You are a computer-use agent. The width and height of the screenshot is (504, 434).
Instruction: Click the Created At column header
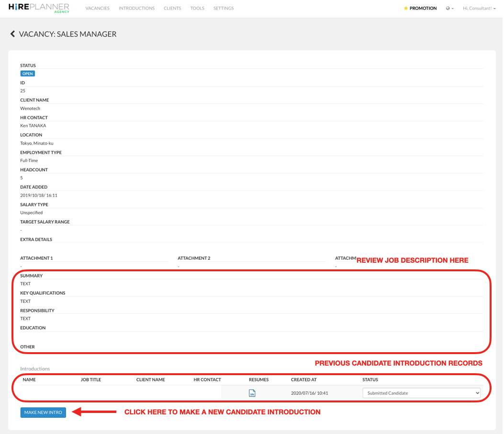[303, 379]
